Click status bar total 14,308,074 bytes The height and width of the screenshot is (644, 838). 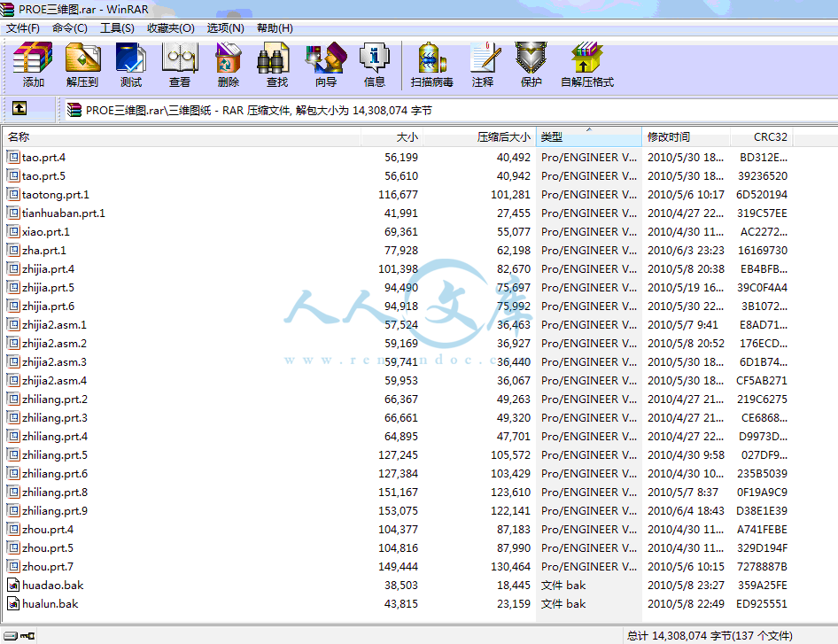[x=710, y=635]
